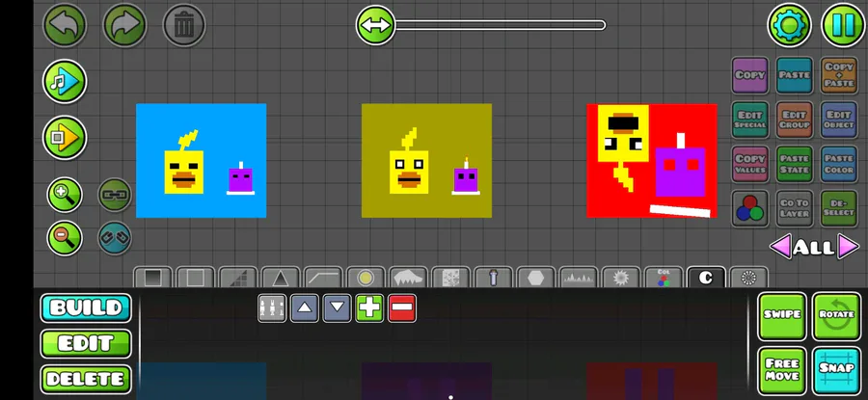The image size is (868, 400).
Task: Open Edit Special options
Action: click(x=750, y=120)
